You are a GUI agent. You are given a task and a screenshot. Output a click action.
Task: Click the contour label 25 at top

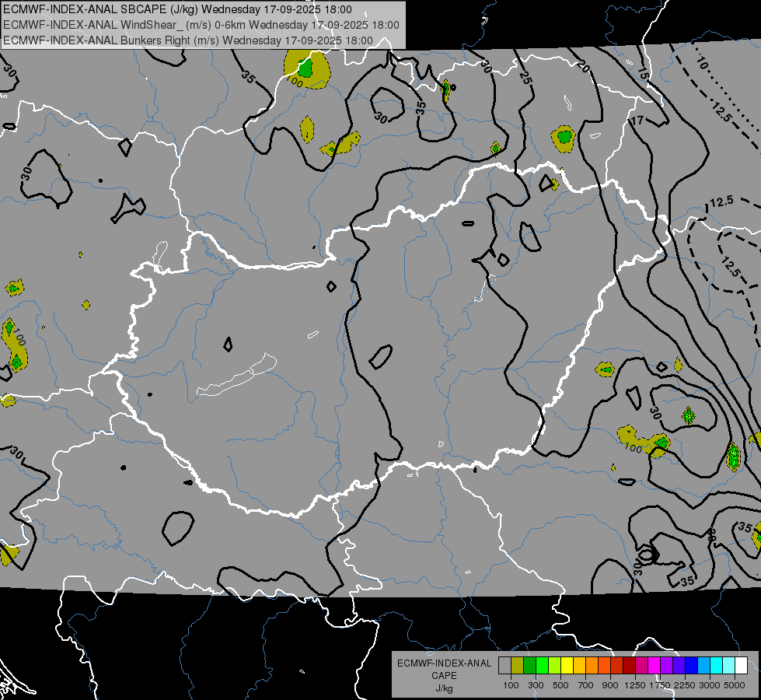(525, 77)
